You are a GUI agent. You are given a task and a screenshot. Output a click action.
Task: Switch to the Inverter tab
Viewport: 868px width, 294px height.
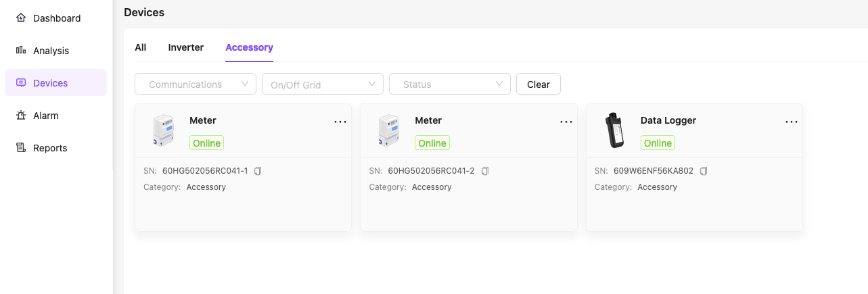[x=186, y=47]
